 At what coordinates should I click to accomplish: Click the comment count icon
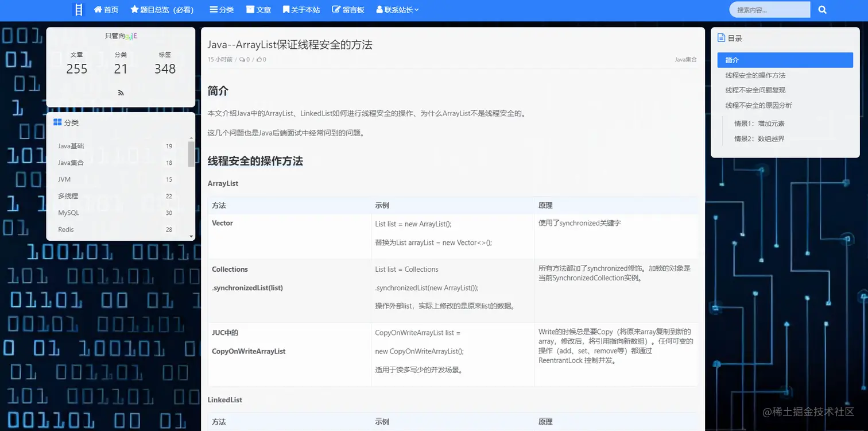coord(242,59)
